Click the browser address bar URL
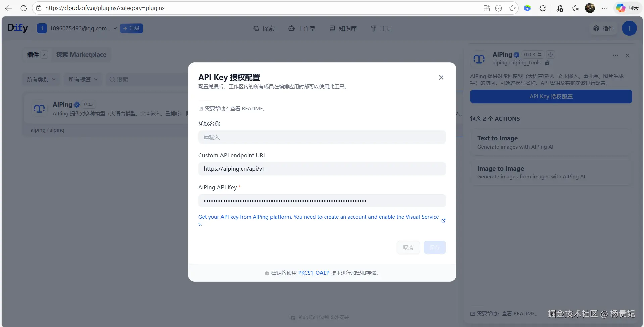The width and height of the screenshot is (644, 327). click(105, 8)
